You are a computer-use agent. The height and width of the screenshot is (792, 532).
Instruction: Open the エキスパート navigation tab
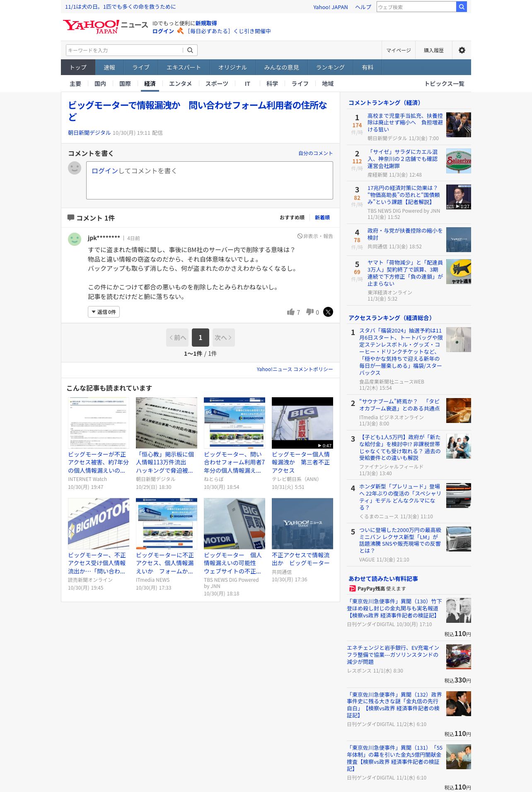click(184, 67)
